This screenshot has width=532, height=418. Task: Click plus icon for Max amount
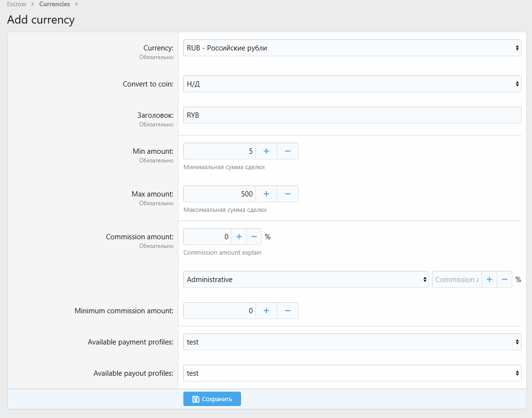266,194
